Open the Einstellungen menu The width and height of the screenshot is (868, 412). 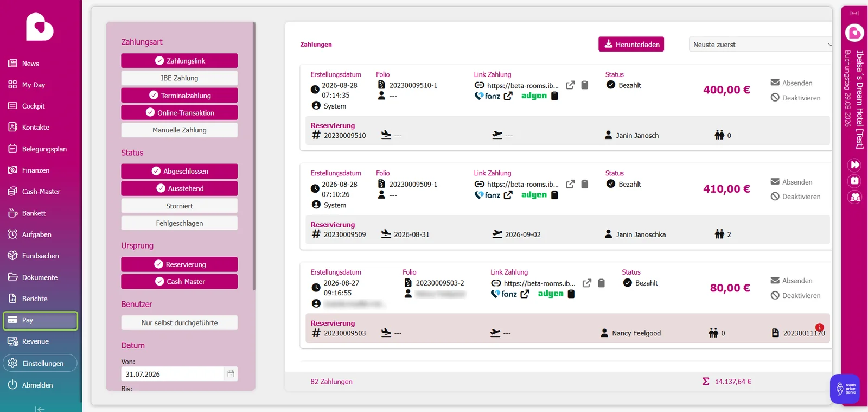40,363
